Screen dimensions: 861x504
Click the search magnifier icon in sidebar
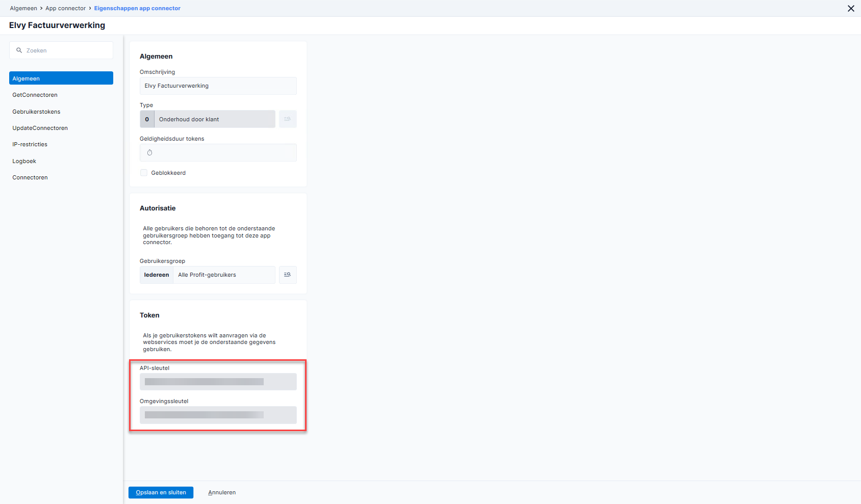pyautogui.click(x=19, y=50)
